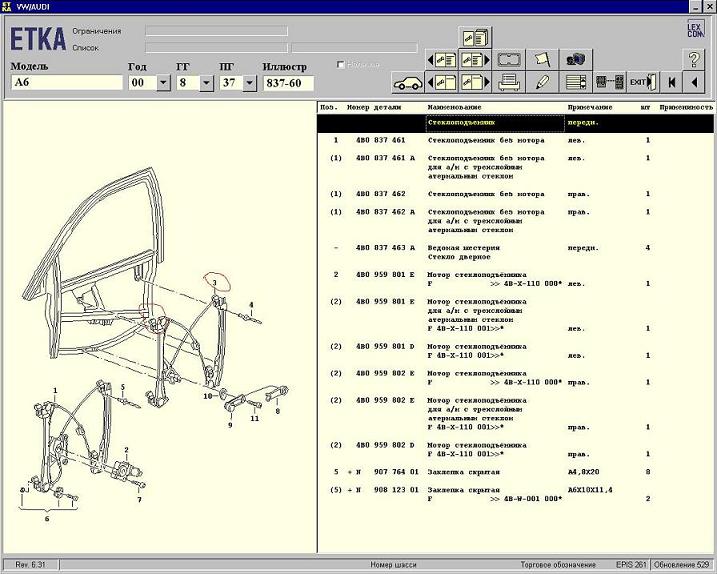Click the Номер детали column header
Screen dimensions: 717x574
click(x=374, y=107)
